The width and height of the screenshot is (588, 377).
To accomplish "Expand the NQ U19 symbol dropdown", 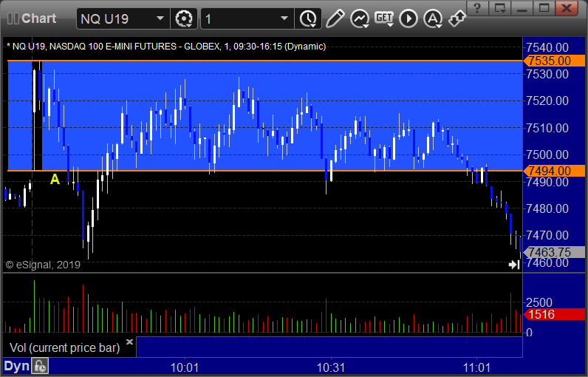I will [x=160, y=18].
